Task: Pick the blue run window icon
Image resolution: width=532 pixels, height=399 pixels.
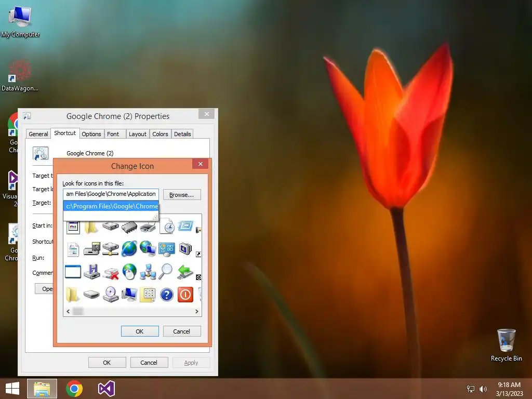Action: (x=185, y=226)
